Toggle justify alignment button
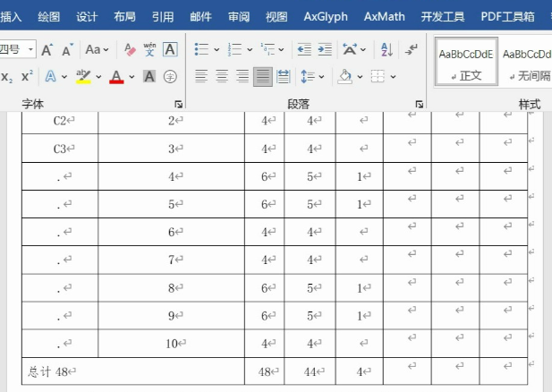 [263, 77]
